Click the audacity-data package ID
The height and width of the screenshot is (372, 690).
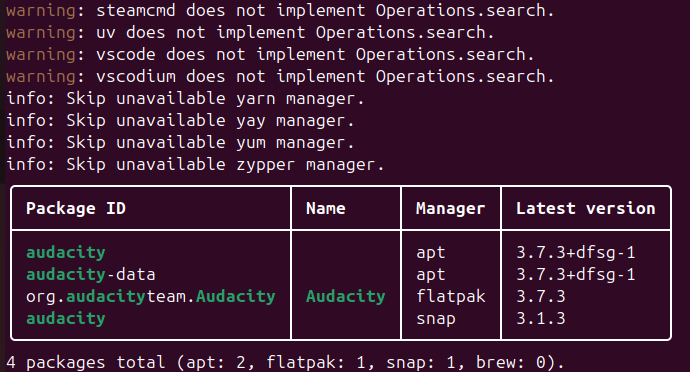90,275
